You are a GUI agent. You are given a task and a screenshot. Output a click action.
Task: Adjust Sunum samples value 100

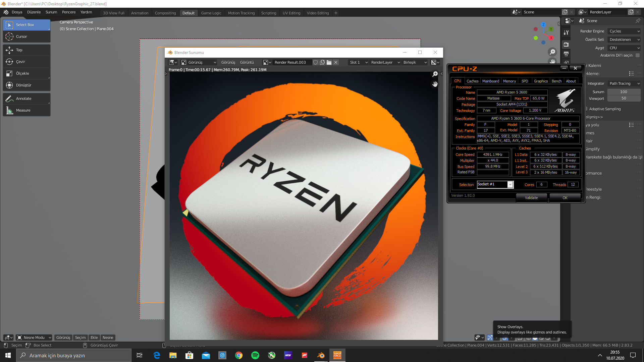click(624, 92)
